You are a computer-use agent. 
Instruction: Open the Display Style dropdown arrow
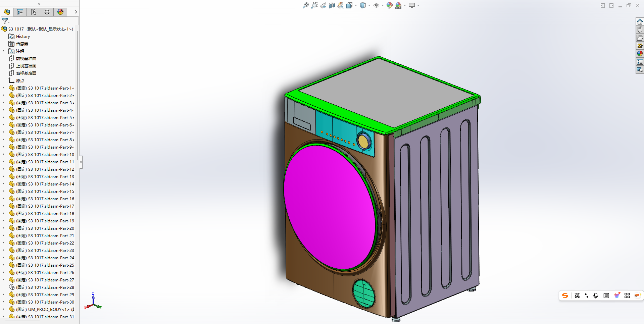pyautogui.click(x=369, y=6)
